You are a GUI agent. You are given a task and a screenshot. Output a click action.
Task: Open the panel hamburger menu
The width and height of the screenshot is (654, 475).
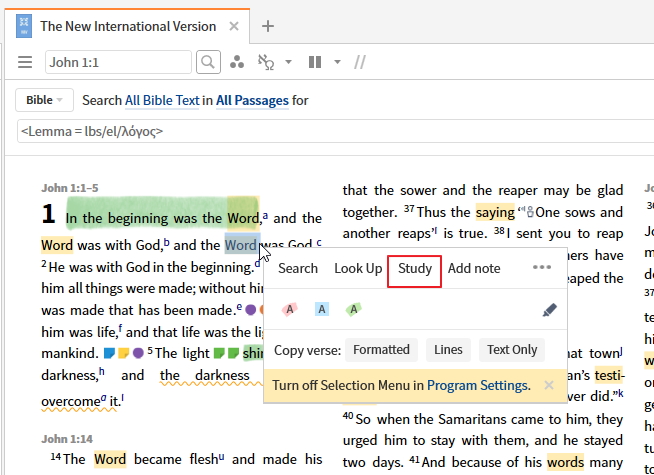(25, 62)
